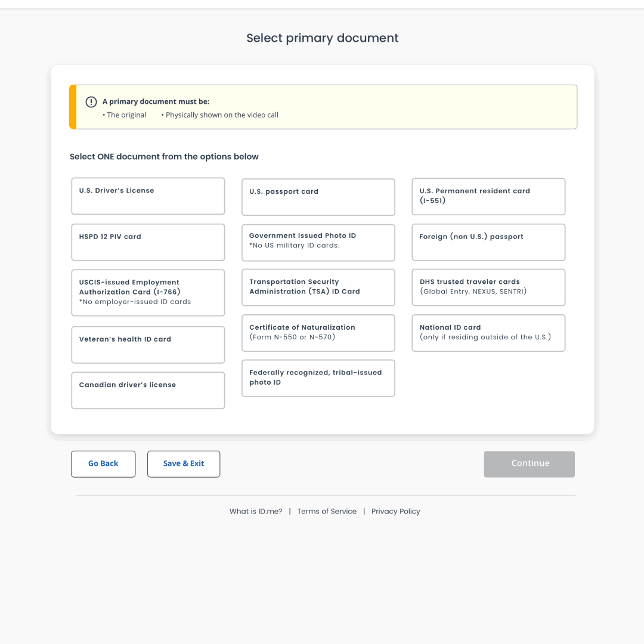Select Canadian driver's license
The width and height of the screenshot is (644, 644).
[x=148, y=390]
